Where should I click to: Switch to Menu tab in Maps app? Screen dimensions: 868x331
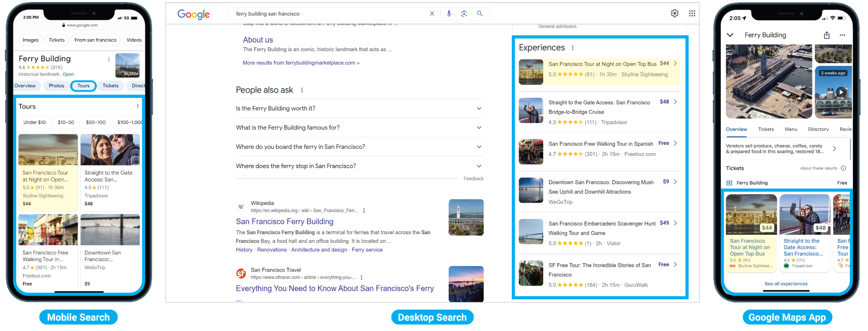791,130
